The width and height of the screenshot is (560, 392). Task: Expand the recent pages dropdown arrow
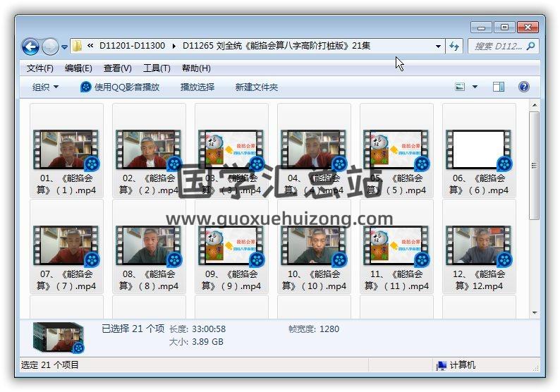pos(64,47)
